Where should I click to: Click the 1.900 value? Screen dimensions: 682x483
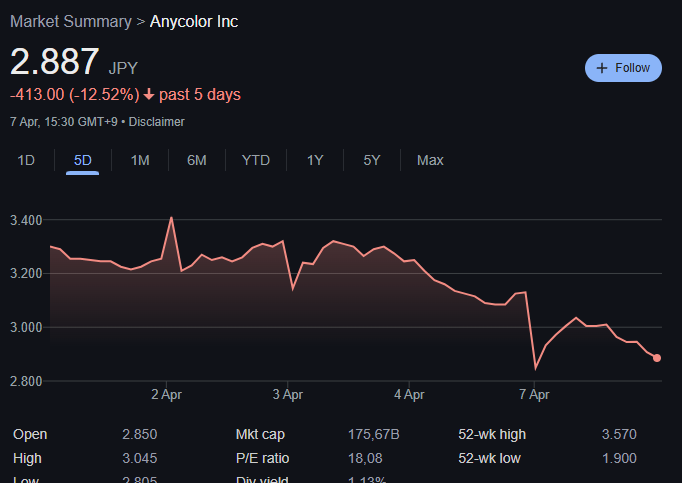click(x=619, y=458)
